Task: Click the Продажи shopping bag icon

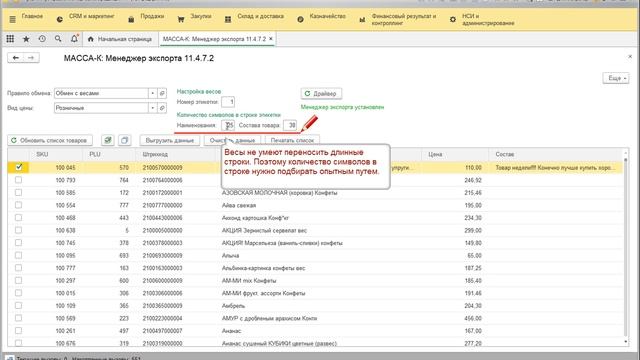Action: click(x=131, y=19)
